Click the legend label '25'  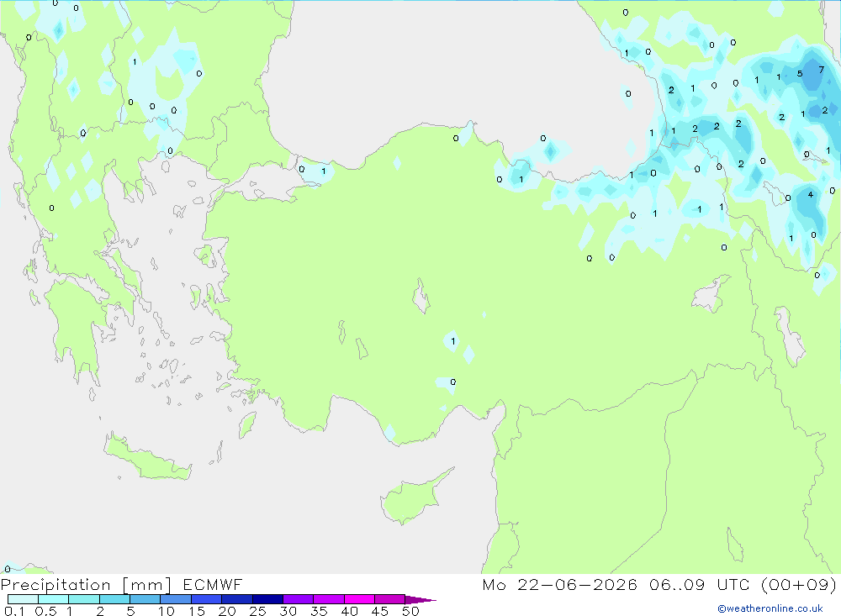click(258, 611)
